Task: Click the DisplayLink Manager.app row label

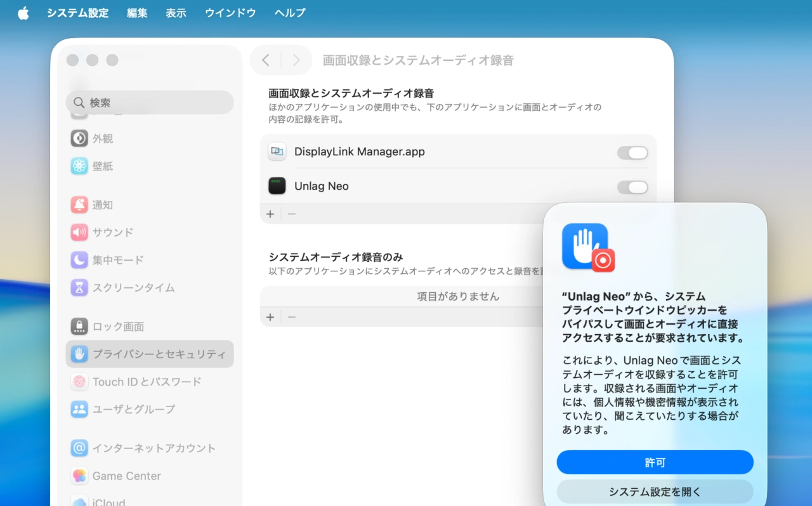Action: 360,152
